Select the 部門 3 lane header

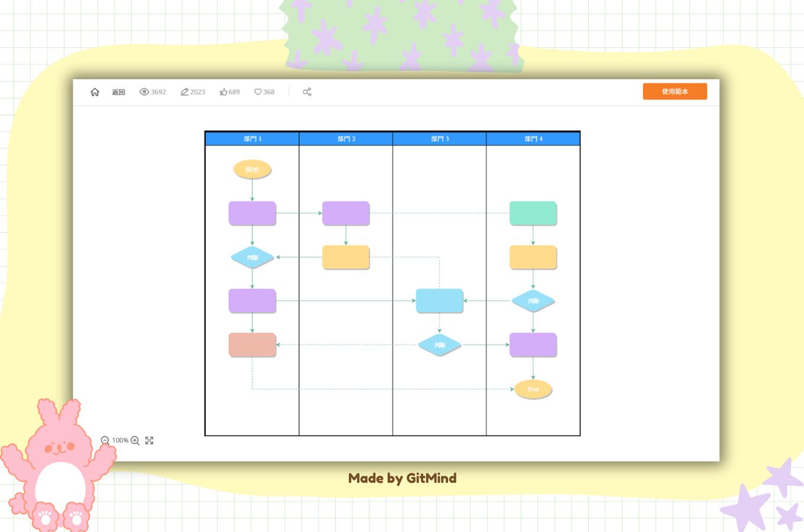tap(439, 138)
